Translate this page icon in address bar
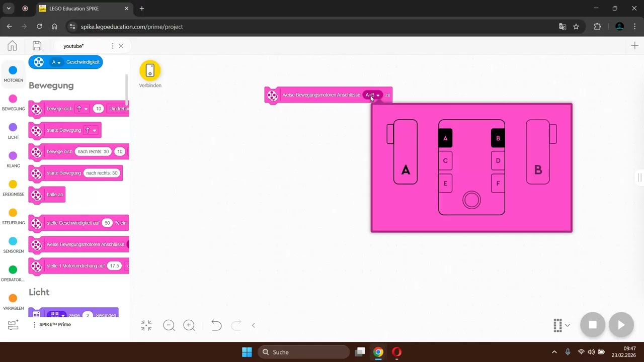This screenshot has height=362, width=644. pos(562,27)
